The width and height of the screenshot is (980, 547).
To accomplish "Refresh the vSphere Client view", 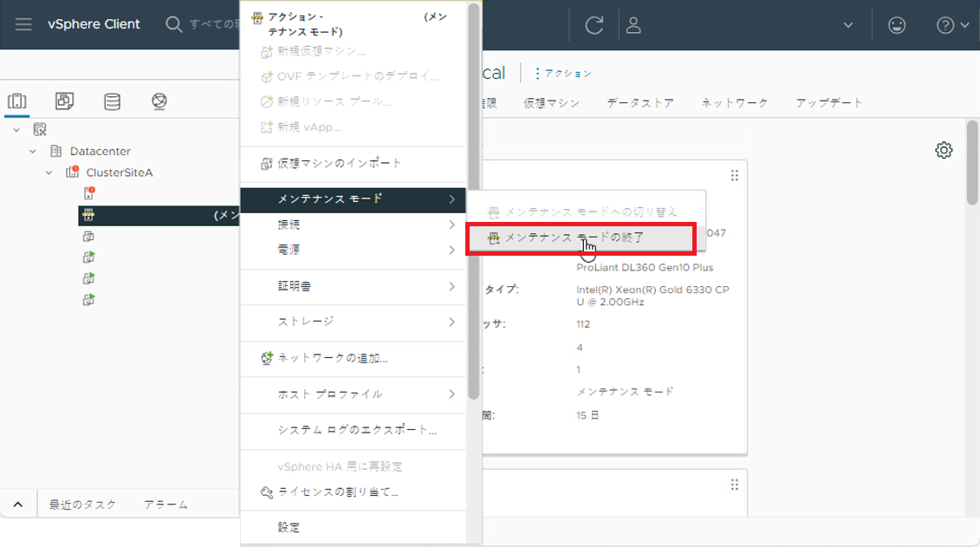I will point(594,25).
